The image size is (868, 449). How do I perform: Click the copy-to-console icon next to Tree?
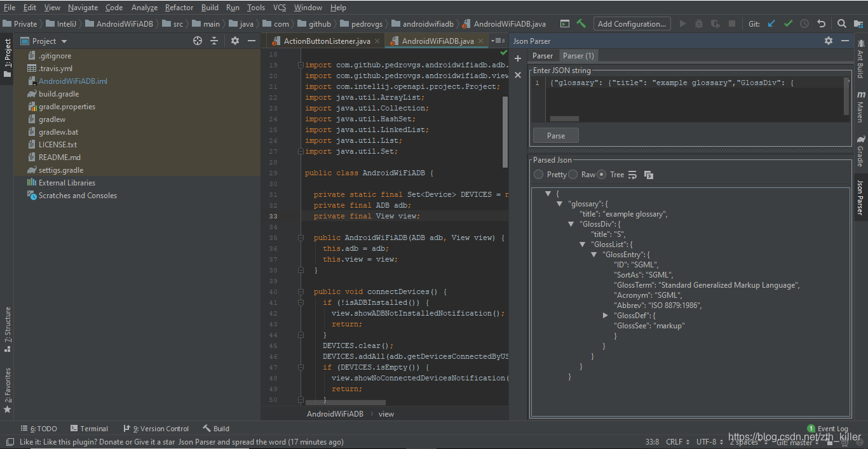(649, 175)
